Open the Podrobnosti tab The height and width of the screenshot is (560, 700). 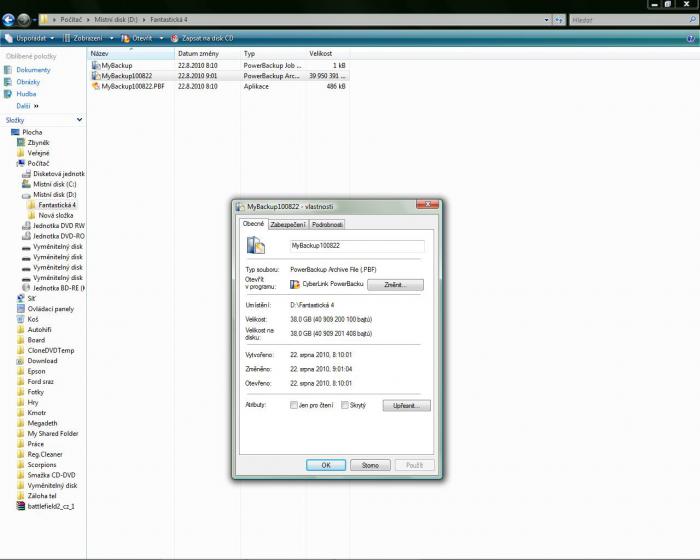pyautogui.click(x=327, y=225)
